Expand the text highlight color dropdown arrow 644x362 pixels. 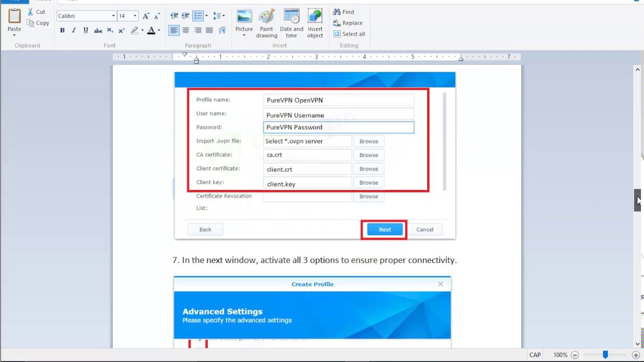(142, 31)
